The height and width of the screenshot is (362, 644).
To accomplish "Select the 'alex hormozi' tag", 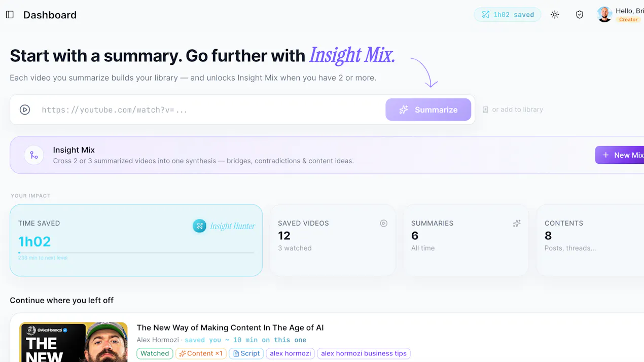I will pyautogui.click(x=290, y=353).
